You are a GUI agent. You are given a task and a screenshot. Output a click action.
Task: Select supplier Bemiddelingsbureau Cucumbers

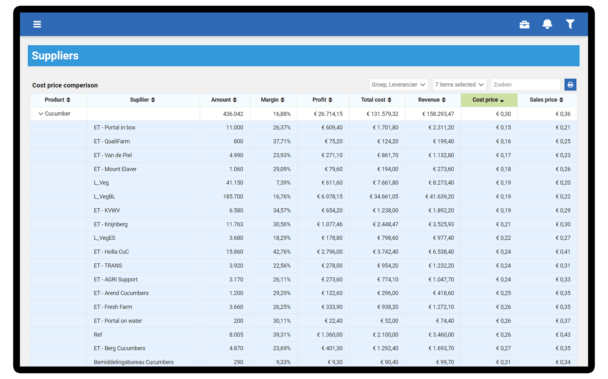coord(134,362)
